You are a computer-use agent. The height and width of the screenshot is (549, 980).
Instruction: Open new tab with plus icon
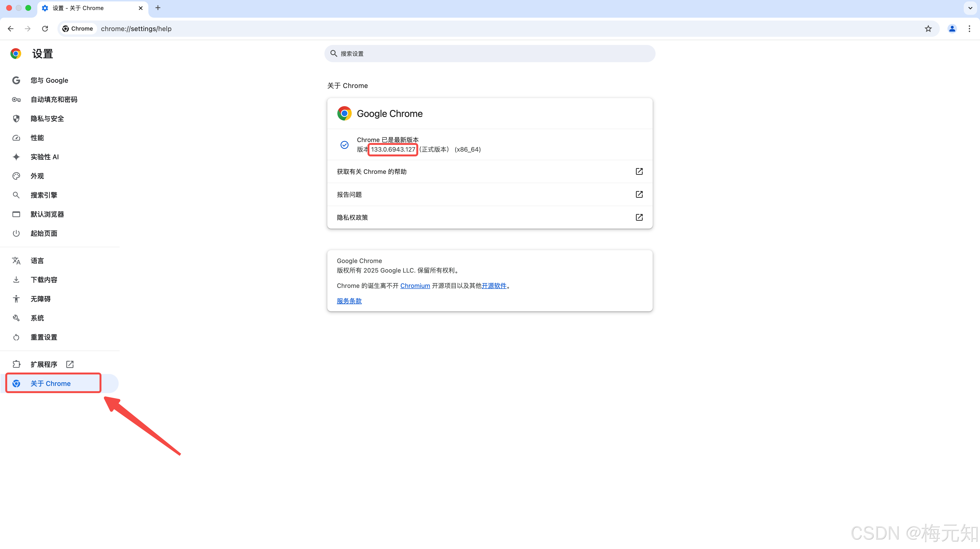point(158,8)
